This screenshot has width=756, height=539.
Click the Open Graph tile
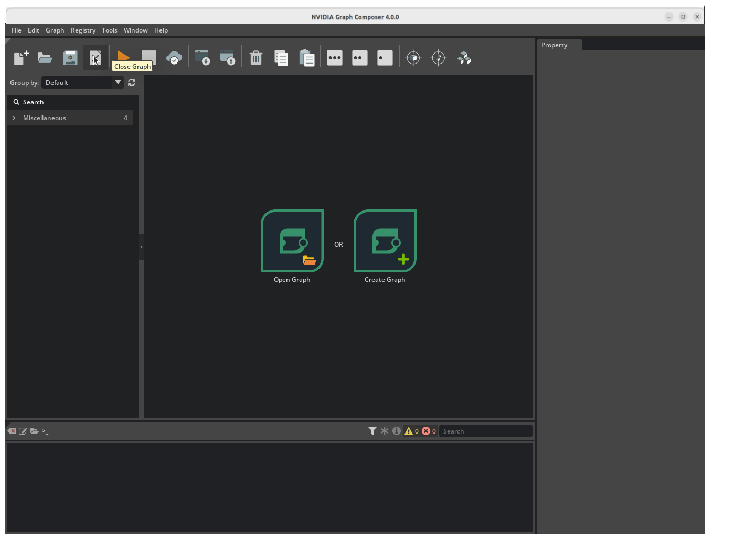292,241
